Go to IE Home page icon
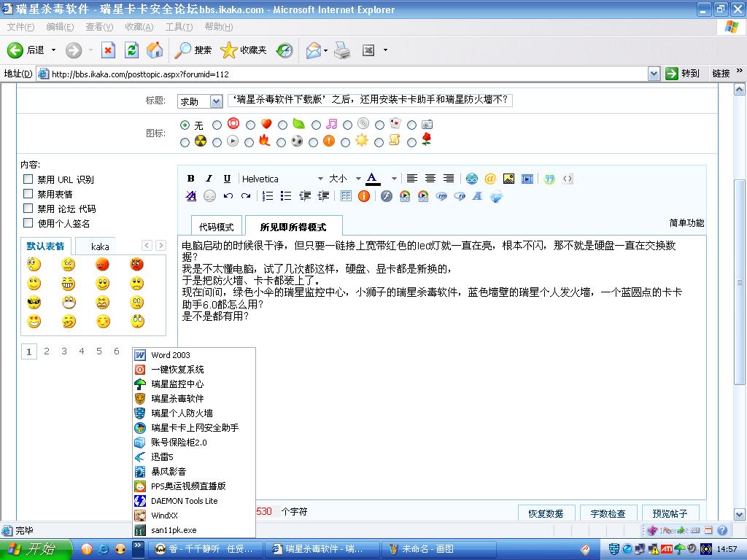This screenshot has height=560, width=747. pyautogui.click(x=155, y=50)
